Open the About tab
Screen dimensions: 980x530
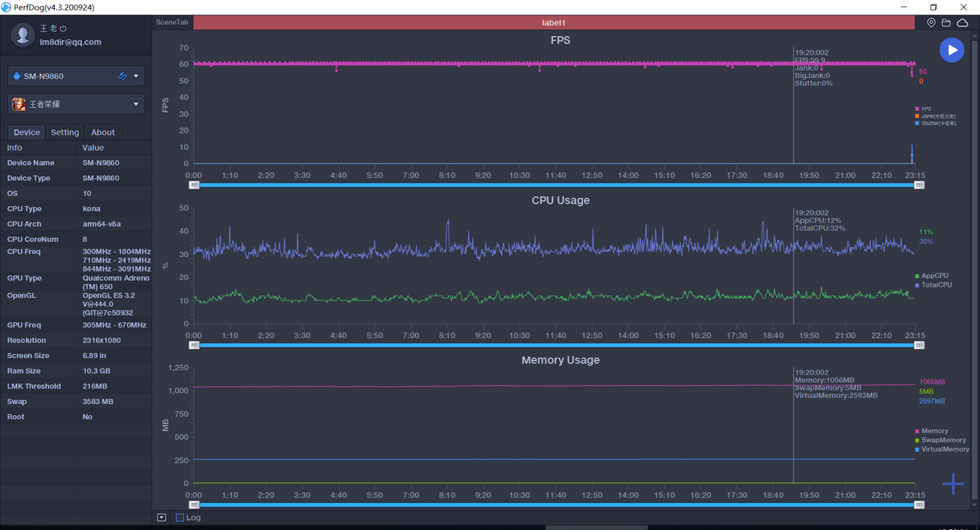(x=102, y=132)
